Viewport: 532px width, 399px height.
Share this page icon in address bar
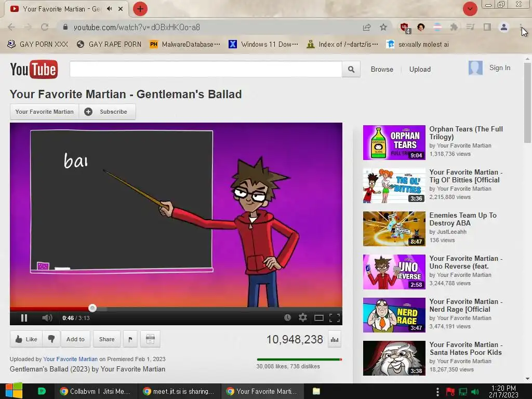pos(367,27)
